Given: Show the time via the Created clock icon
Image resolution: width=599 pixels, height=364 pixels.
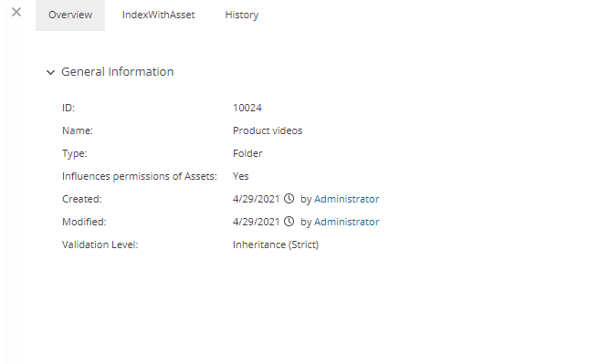Looking at the screenshot, I should (289, 198).
